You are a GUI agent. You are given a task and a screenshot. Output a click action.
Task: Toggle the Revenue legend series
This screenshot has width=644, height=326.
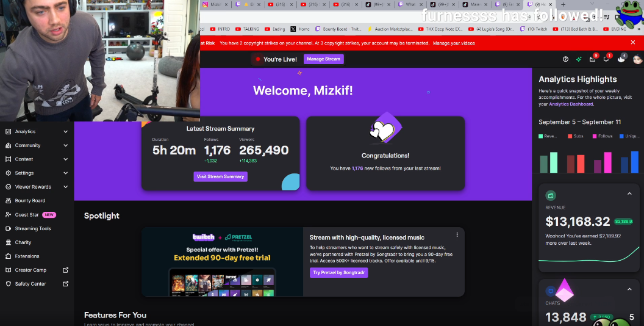coord(548,136)
